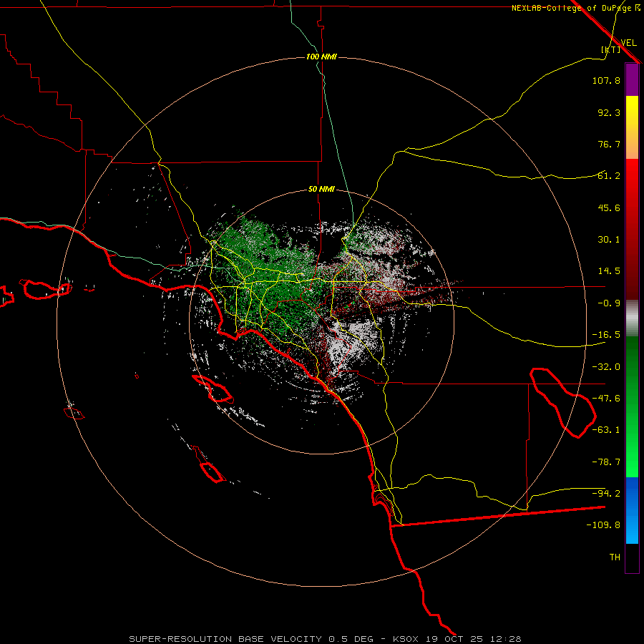Pick the purple band of color scale
Screen dimensions: 644x644
click(x=632, y=80)
